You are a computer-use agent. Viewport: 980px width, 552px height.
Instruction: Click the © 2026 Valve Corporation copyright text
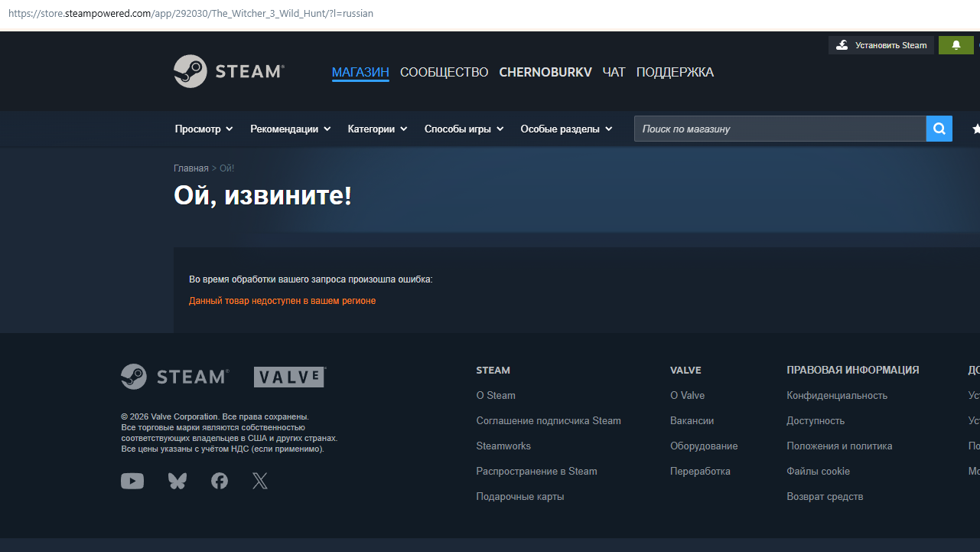click(215, 416)
